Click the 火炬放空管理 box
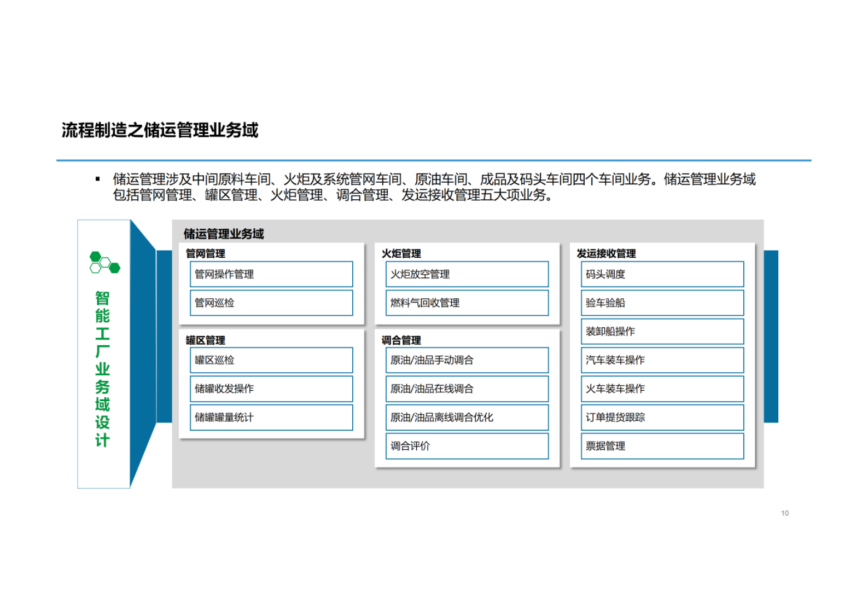This screenshot has height=614, width=868. 467,274
